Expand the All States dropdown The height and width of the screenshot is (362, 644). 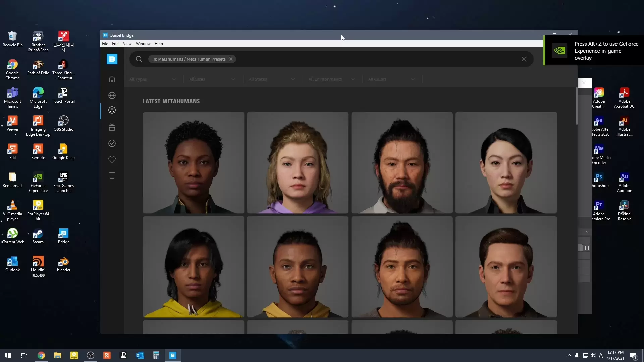(x=272, y=79)
